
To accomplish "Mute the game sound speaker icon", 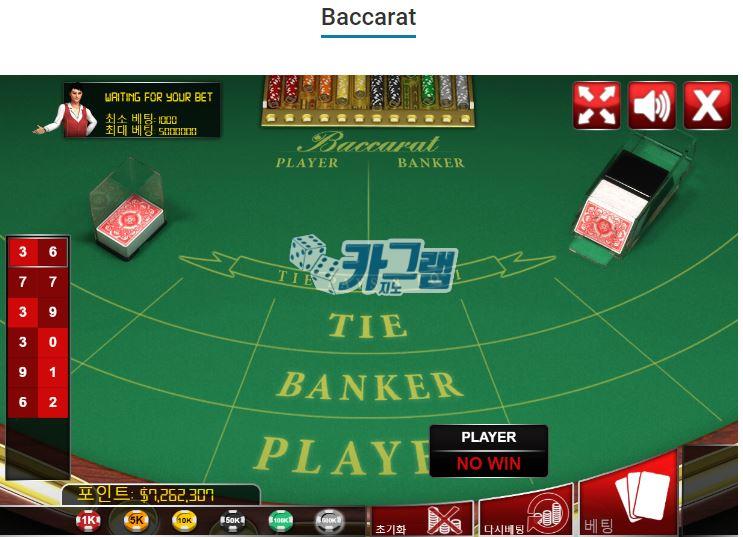I will pos(652,106).
